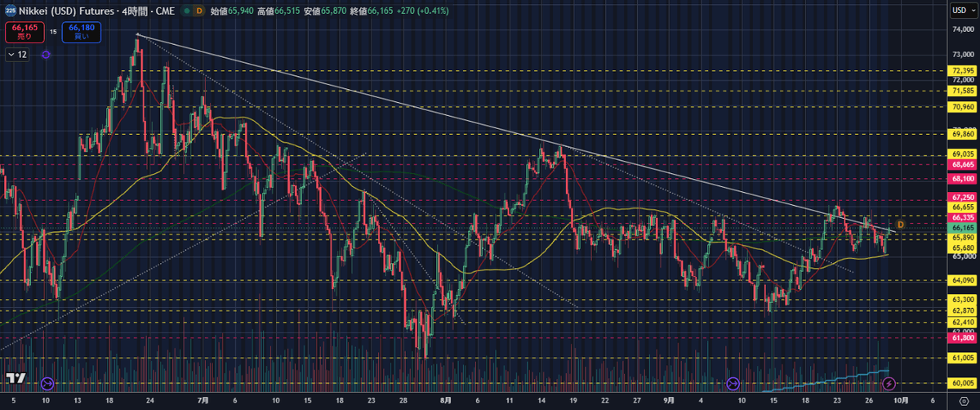Click the 67,250 pink price label

point(961,198)
